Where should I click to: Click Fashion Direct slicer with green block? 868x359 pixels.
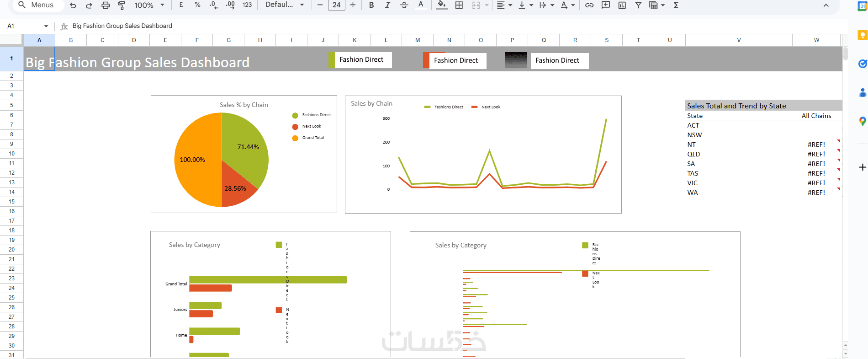[360, 59]
